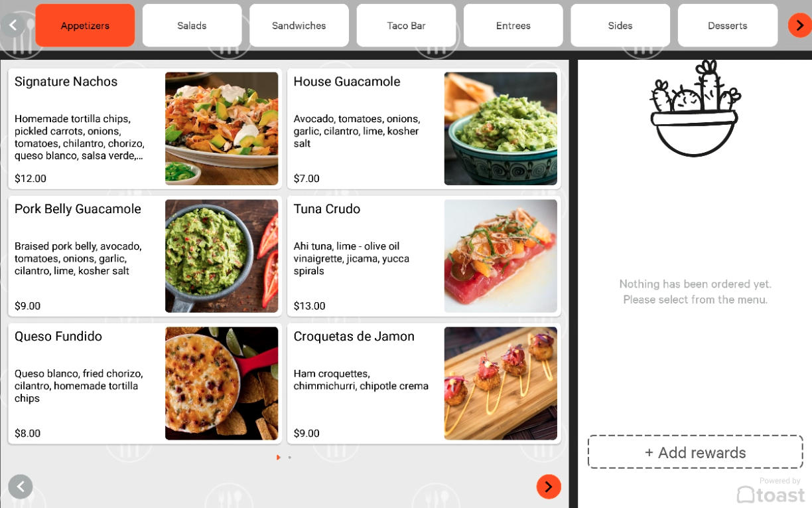The width and height of the screenshot is (812, 508).
Task: Select the second page indicator dot
Action: tap(290, 458)
